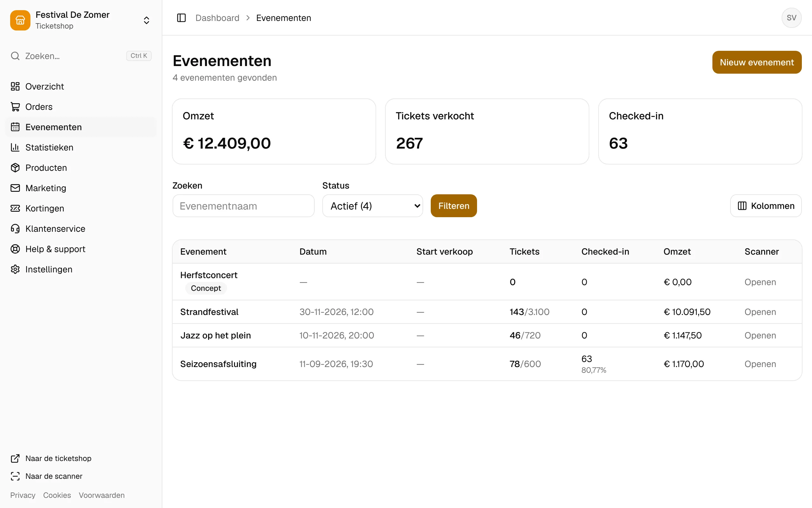Click the Orders shopping cart icon
Image resolution: width=812 pixels, height=508 pixels.
[x=15, y=107]
